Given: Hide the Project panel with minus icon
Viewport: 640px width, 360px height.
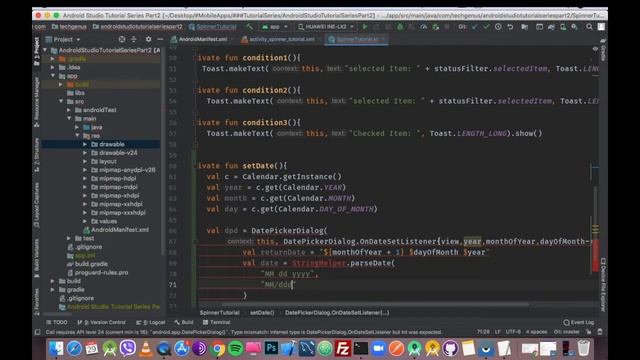Looking at the screenshot, I should 160,40.
